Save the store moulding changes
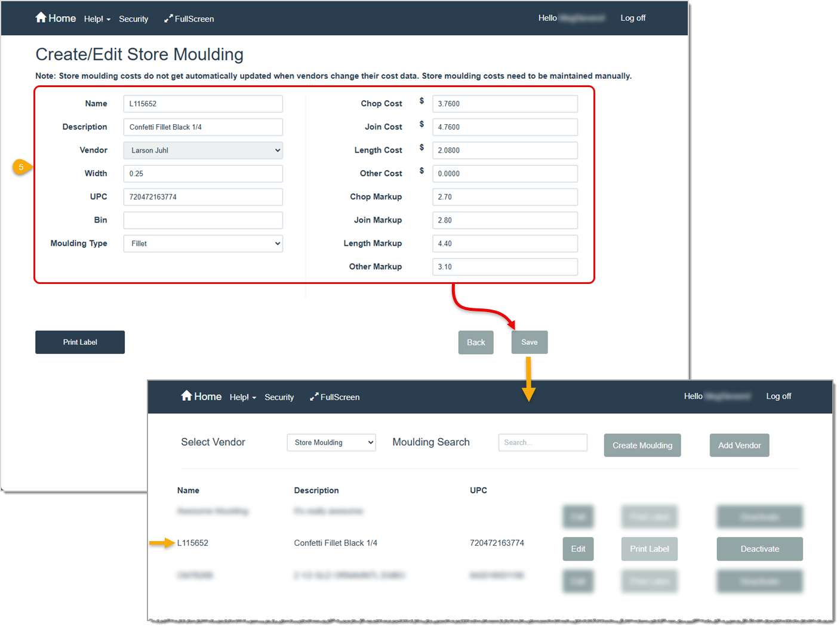 click(529, 342)
